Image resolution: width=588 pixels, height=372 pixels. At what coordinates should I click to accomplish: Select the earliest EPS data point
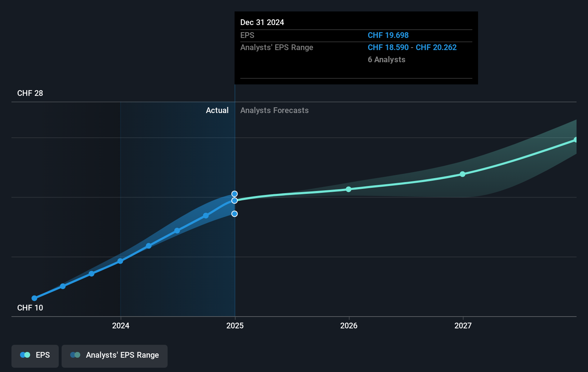coord(34,298)
